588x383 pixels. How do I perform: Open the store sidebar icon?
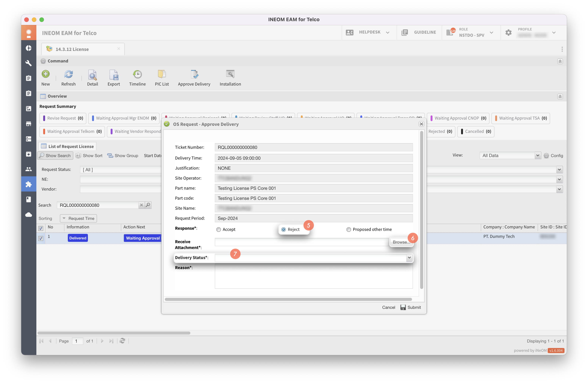click(29, 124)
